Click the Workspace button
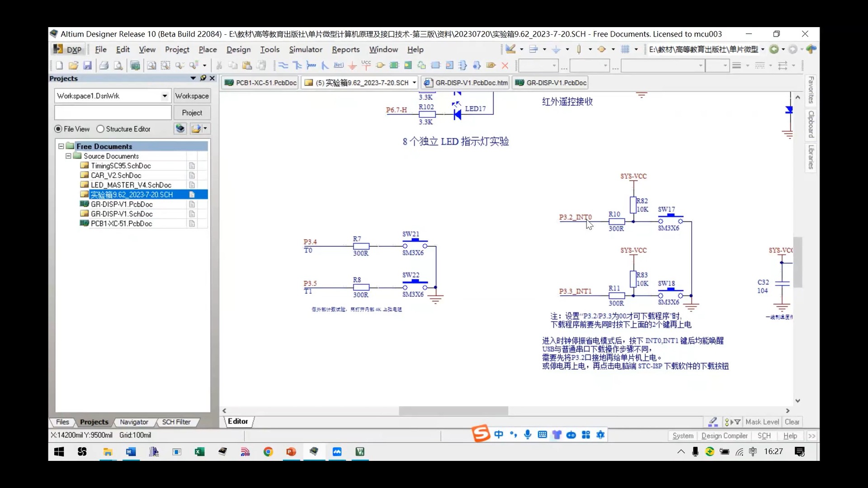 [x=192, y=96]
